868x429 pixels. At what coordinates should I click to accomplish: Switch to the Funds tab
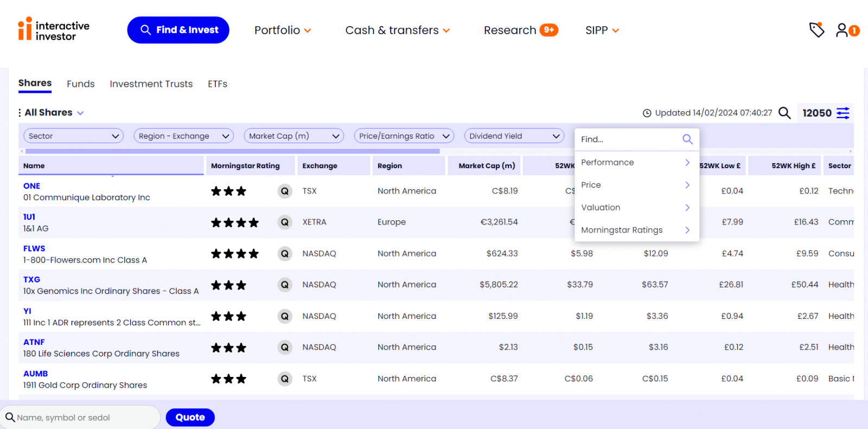tap(81, 84)
